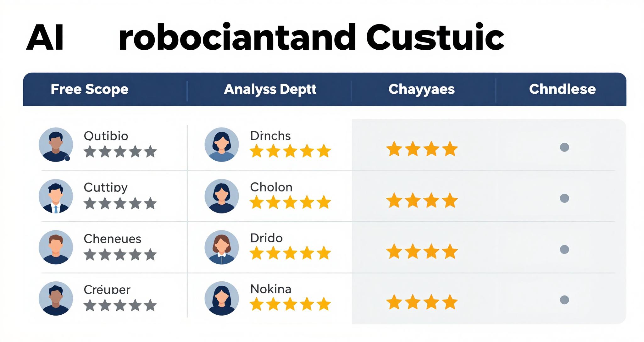
Task: Toggle the gray dot in Drido row
Action: (x=564, y=250)
